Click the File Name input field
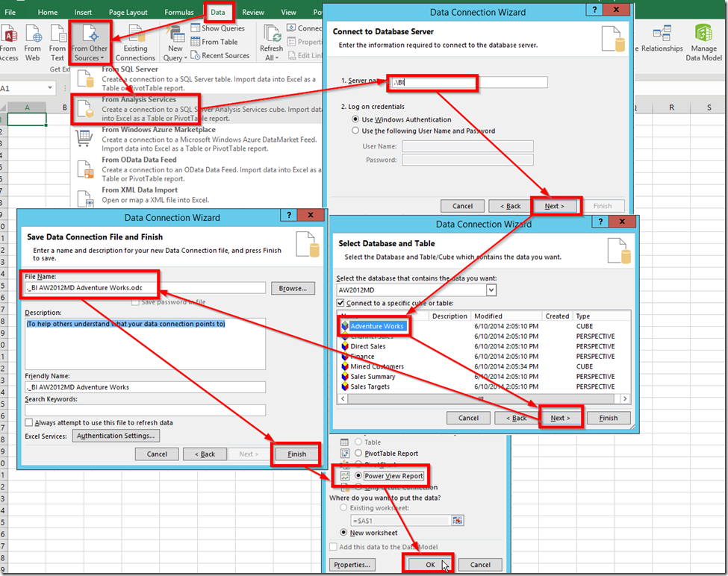This screenshot has width=728, height=576. (x=146, y=288)
